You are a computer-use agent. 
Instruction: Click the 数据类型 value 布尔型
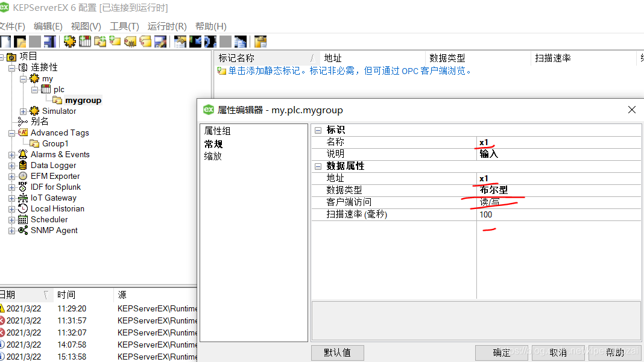[558, 190]
